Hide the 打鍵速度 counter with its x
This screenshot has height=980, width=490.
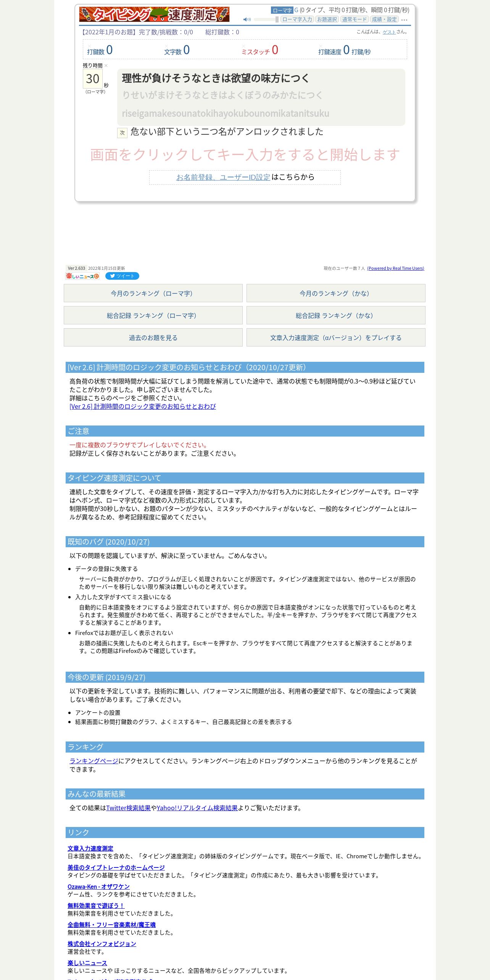321,46
